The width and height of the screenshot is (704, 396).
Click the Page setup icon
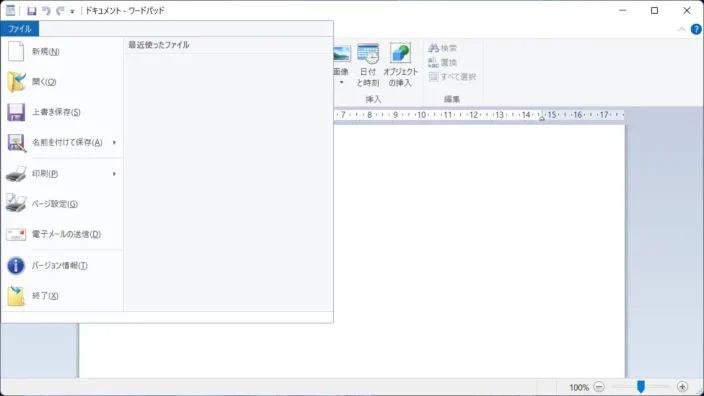click(x=16, y=203)
